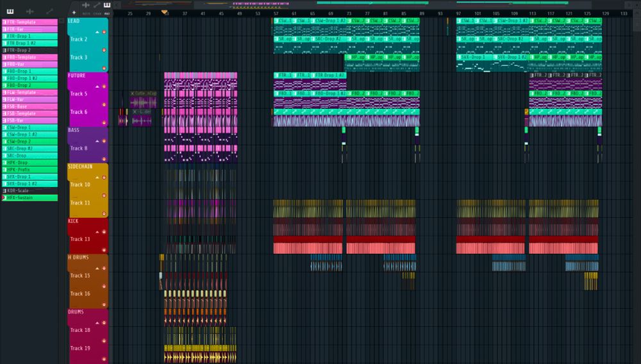Click bar 97 on the timeline ruler
The height and width of the screenshot is (364, 641).
click(458, 13)
